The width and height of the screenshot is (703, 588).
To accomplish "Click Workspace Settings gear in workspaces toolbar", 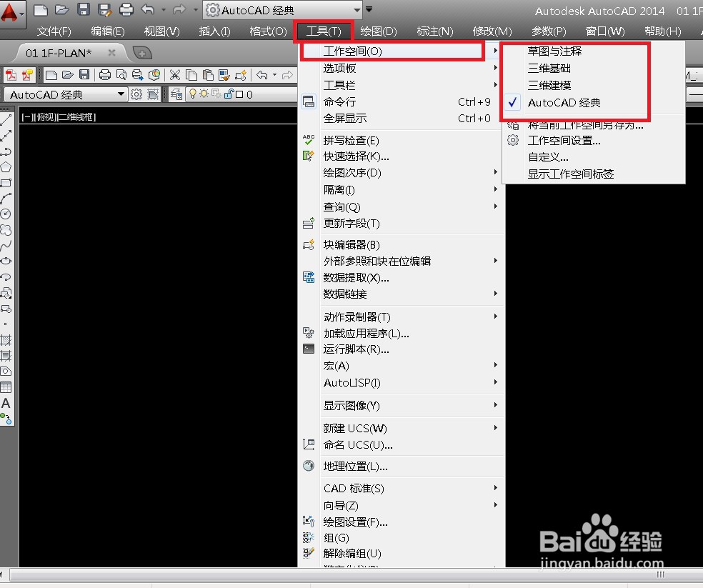I will point(136,94).
